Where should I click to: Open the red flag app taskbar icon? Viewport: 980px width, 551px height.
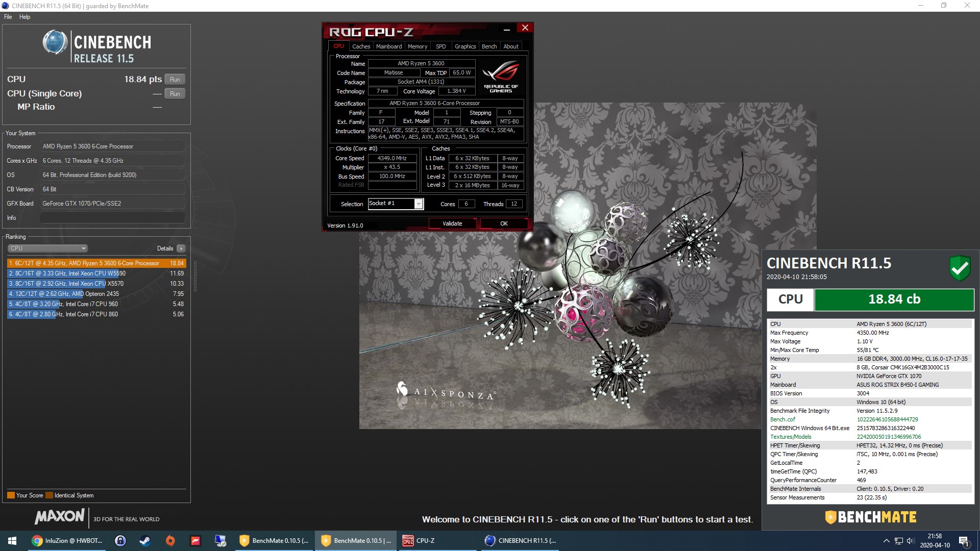pyautogui.click(x=195, y=541)
